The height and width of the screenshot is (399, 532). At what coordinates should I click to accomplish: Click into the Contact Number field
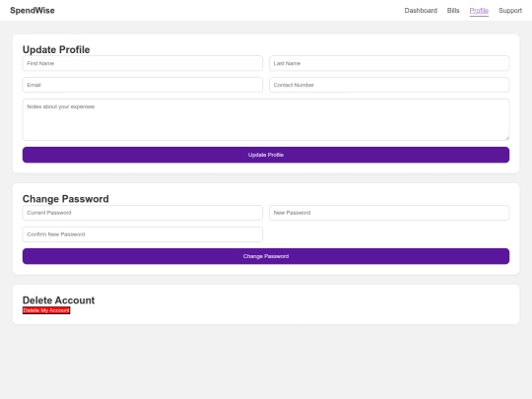click(x=389, y=85)
